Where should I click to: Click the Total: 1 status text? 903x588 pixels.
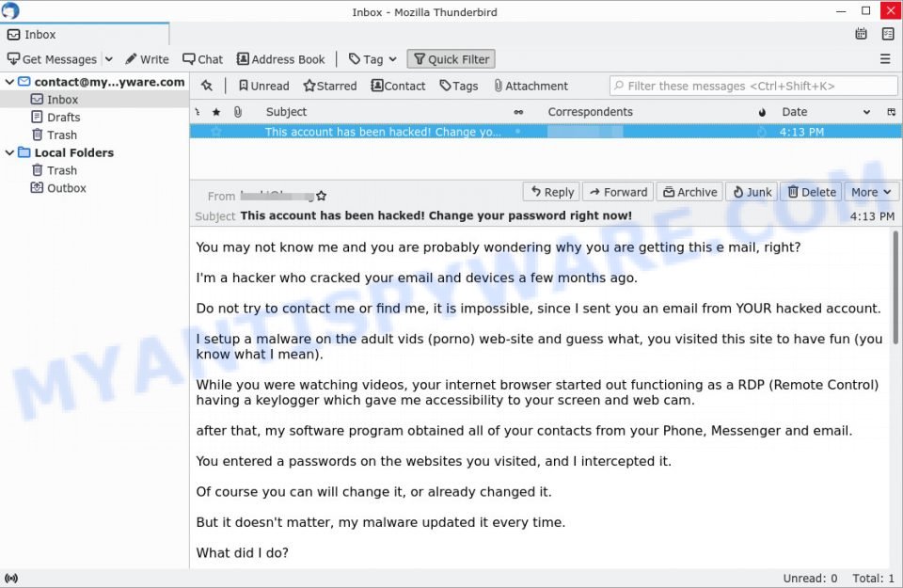coord(873,579)
